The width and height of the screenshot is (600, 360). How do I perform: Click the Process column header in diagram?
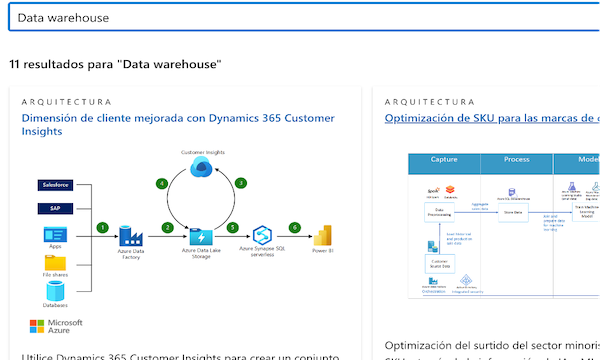tap(517, 164)
